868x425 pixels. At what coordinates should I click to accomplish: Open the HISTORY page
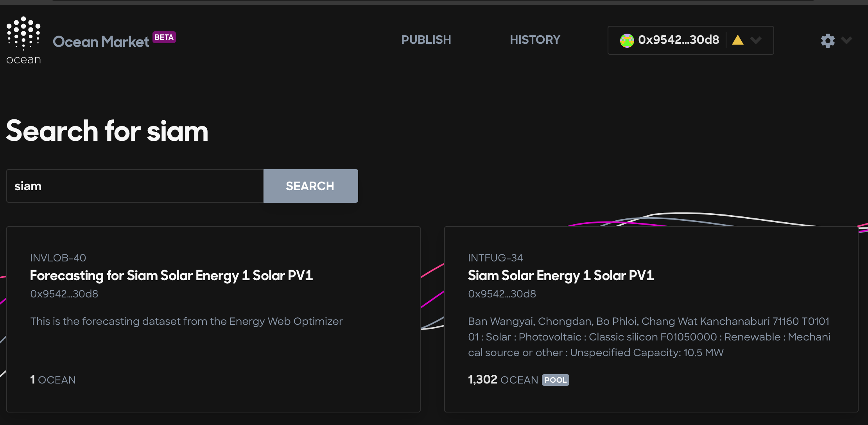[x=534, y=40]
